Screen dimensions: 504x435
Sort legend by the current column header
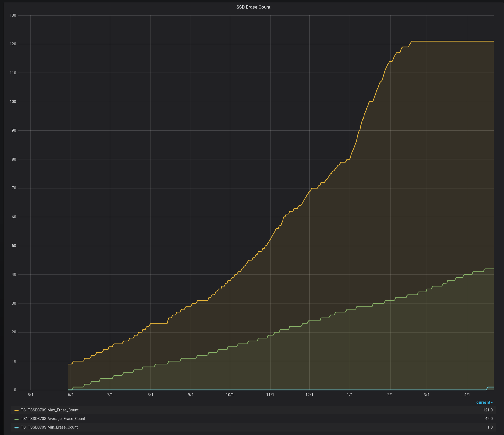tap(484, 403)
